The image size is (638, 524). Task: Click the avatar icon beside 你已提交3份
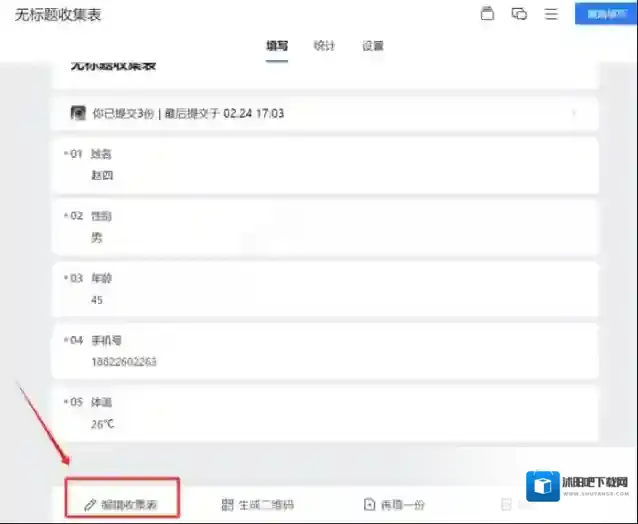click(78, 113)
